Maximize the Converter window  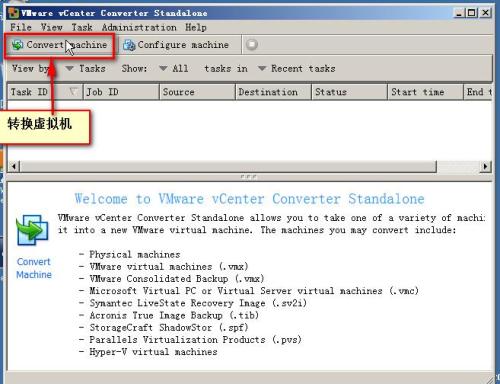coord(471,13)
